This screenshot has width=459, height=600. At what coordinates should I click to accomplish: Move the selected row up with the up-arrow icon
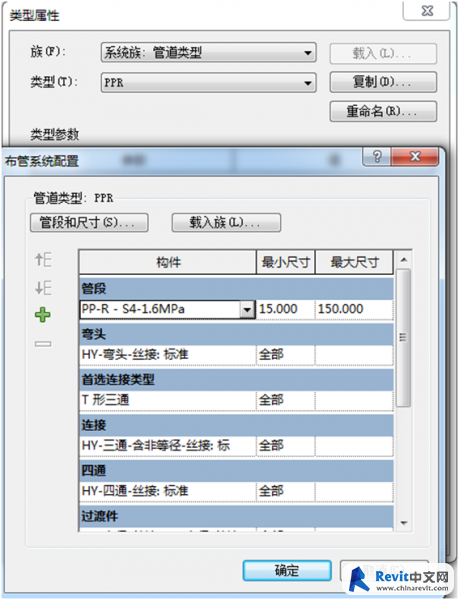click(43, 259)
